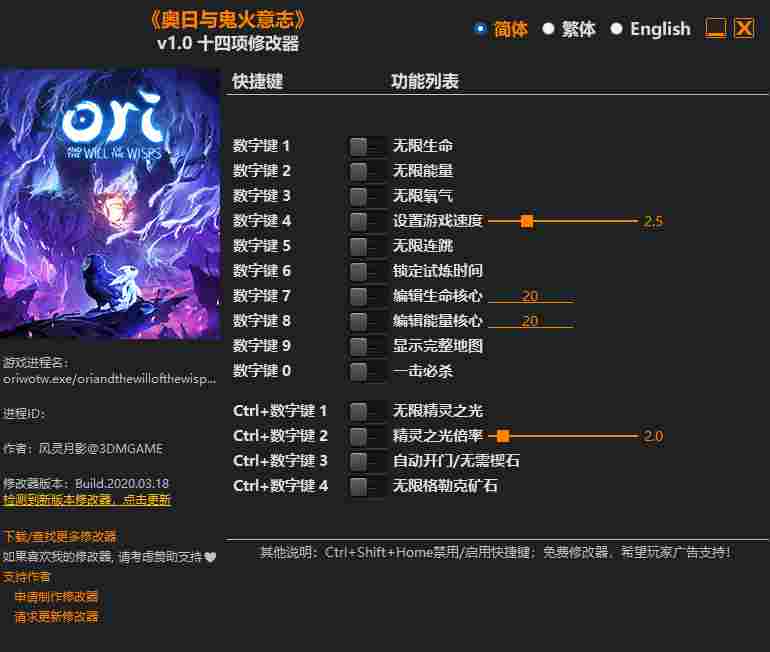Enable 显示完整地图 toggle
Screen dimensions: 770x652
coord(366,346)
